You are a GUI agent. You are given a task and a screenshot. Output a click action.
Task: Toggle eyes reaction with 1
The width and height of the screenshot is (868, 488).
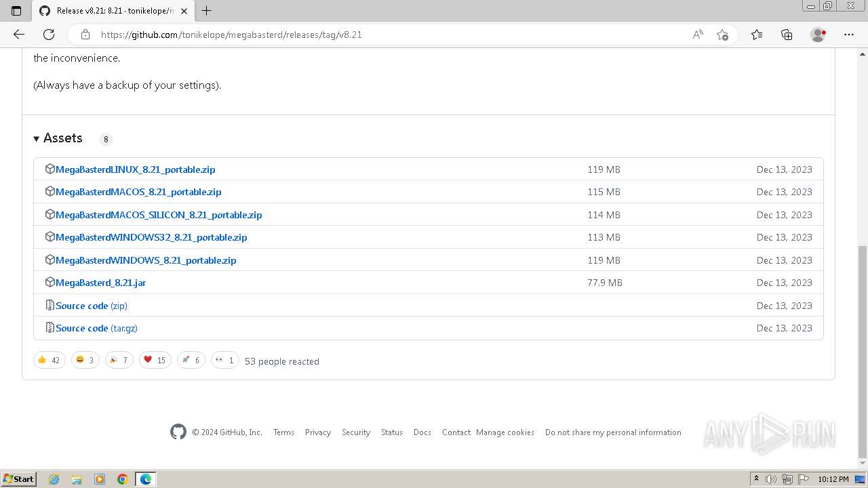click(224, 360)
